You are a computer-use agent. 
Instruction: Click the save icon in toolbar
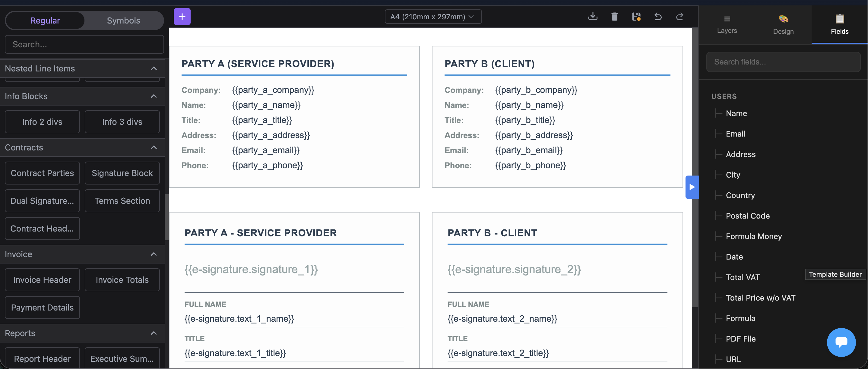pos(636,17)
